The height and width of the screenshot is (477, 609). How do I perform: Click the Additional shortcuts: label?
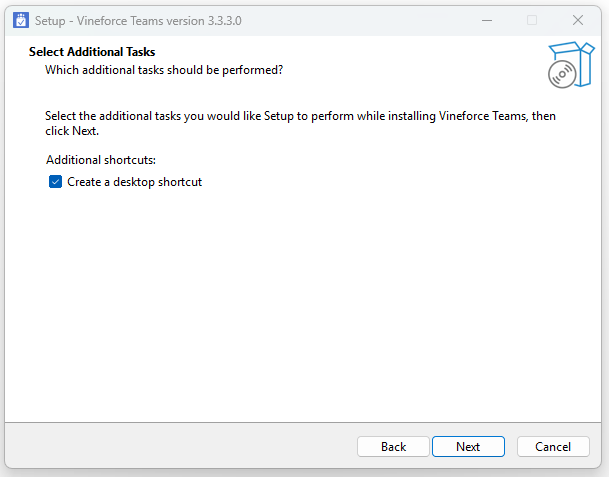pyautogui.click(x=101, y=160)
